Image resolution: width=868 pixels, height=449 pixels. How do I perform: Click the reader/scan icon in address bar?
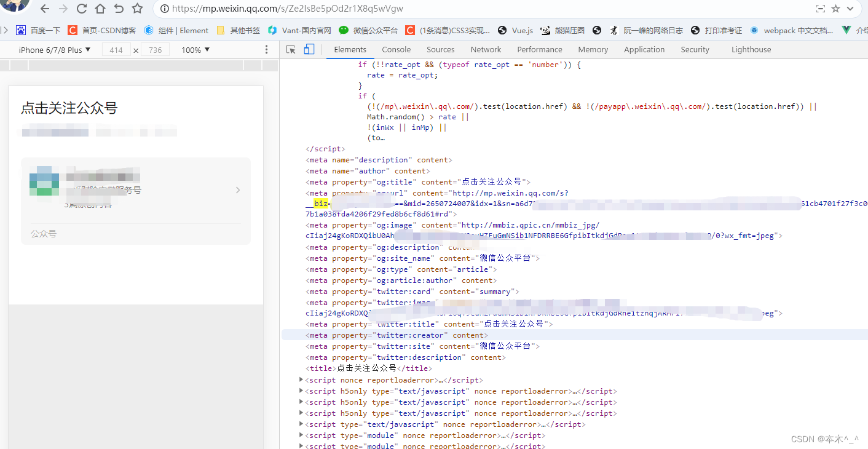(820, 9)
